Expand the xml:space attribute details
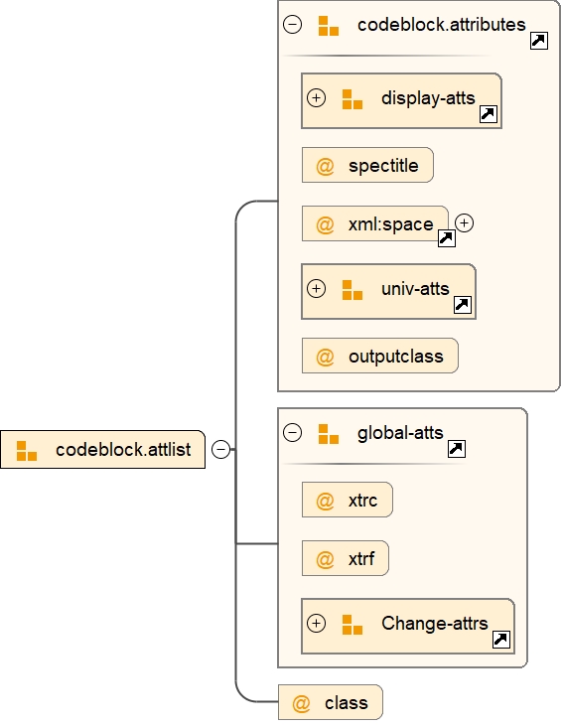 465,223
